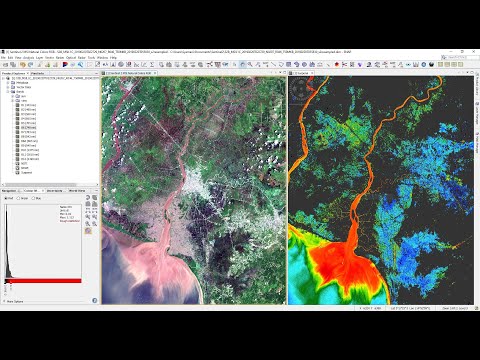Switch to the Navigation tab
Image resolution: width=480 pixels, height=360 pixels.
click(x=9, y=191)
